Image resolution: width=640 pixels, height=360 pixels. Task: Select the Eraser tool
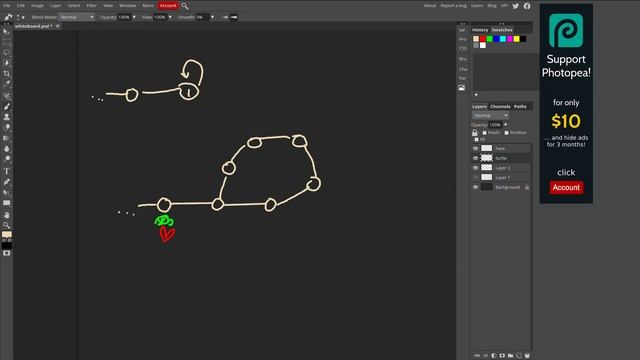coord(7,127)
